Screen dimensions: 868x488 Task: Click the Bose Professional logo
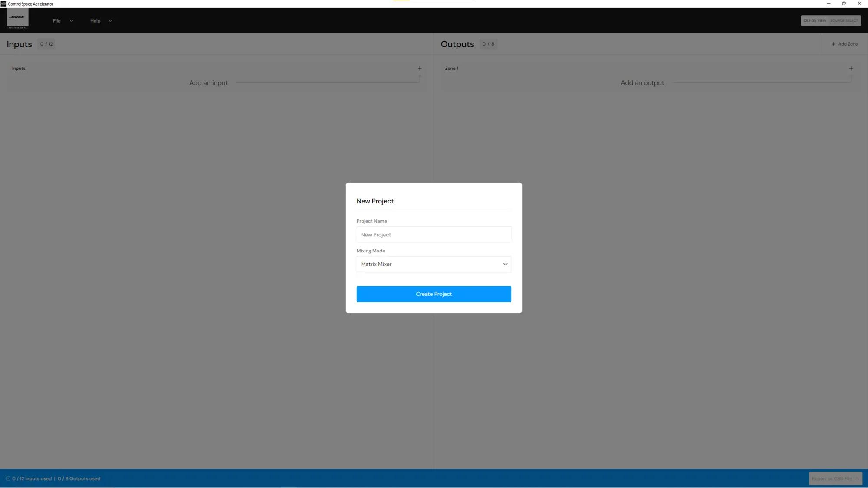18,19
